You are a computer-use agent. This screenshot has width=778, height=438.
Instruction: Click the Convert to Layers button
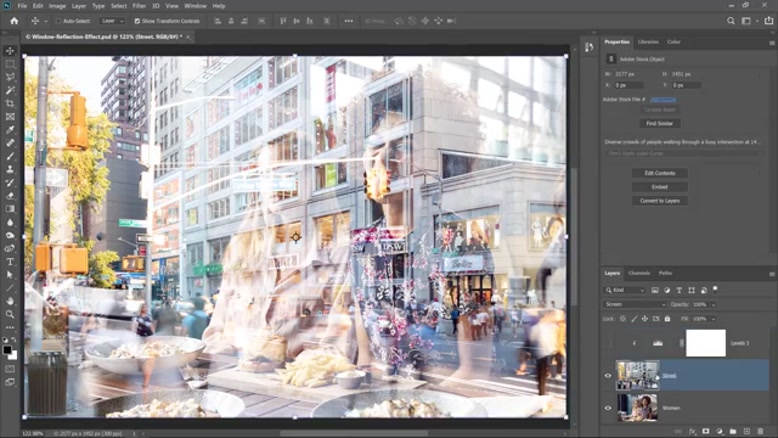659,200
